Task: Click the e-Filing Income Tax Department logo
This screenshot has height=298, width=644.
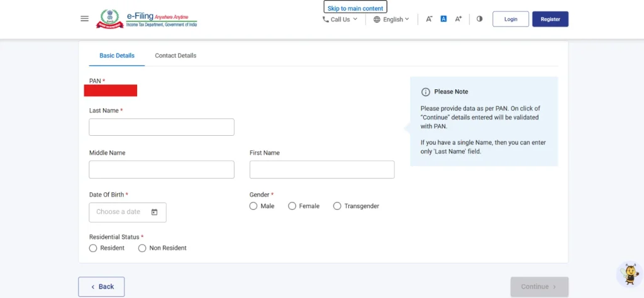Action: 147,19
